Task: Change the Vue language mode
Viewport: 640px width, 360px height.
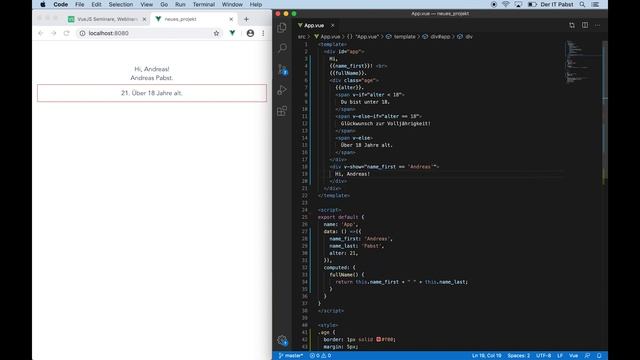Action: 573,356
